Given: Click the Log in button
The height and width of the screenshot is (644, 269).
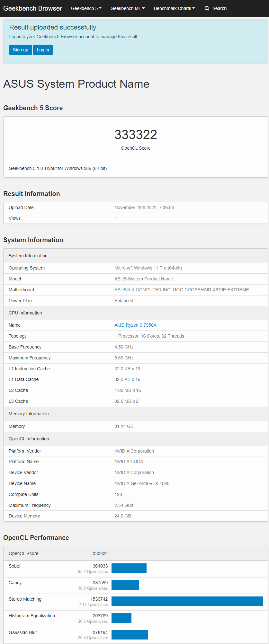Looking at the screenshot, I should pyautogui.click(x=43, y=50).
